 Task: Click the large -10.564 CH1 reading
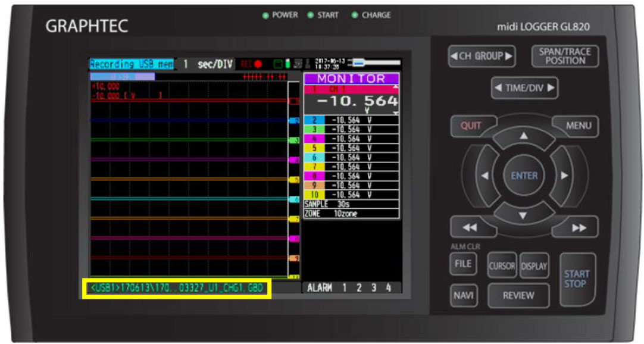coord(357,101)
